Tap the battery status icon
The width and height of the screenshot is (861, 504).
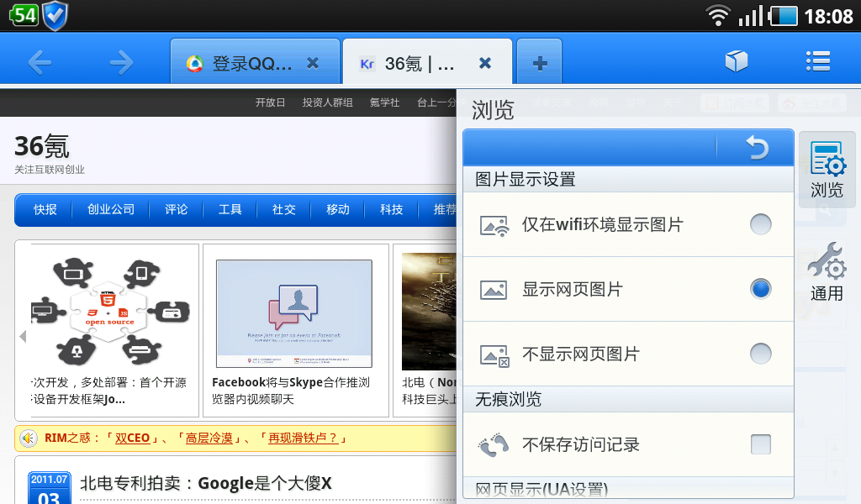point(783,16)
